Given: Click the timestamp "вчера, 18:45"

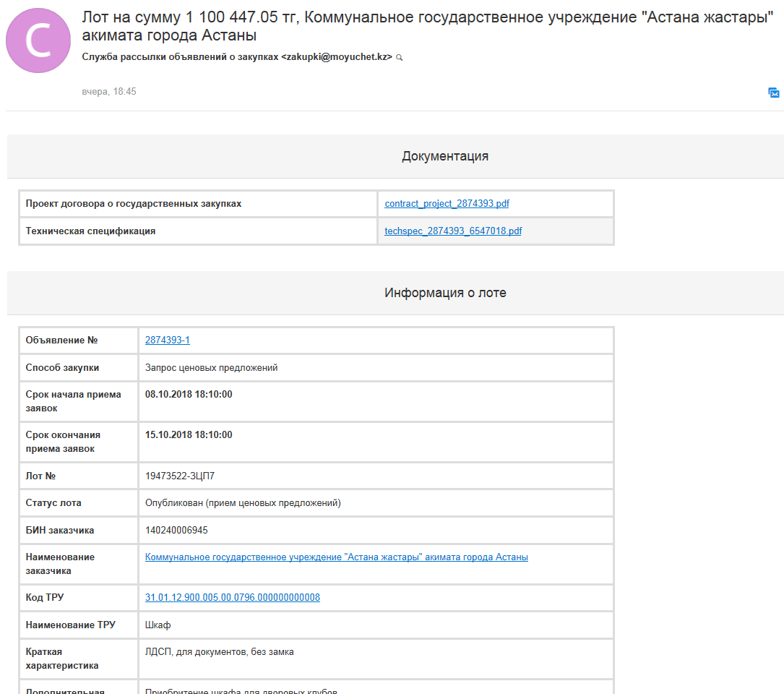Looking at the screenshot, I should pyautogui.click(x=109, y=92).
